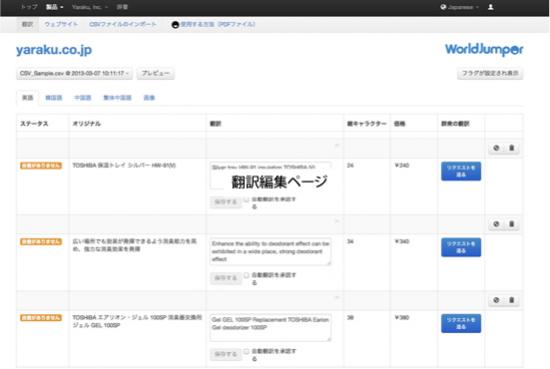Click the price value ¥380
The image size is (550, 369).
[x=402, y=317]
